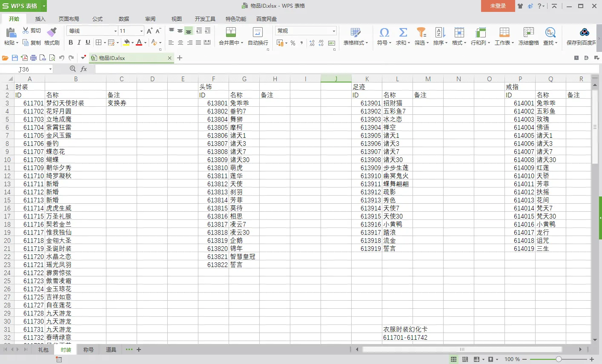Switch to the Formulas (公式) tab
The width and height of the screenshot is (602, 364).
tap(98, 19)
